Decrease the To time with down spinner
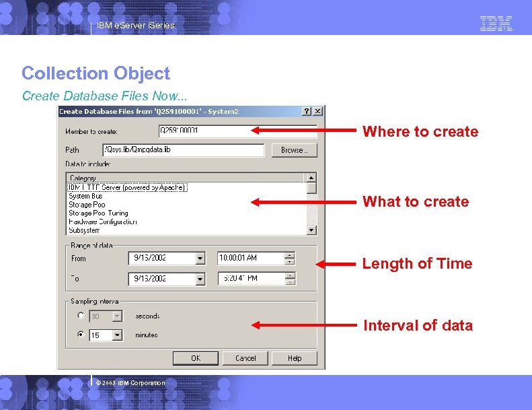 [x=290, y=282]
